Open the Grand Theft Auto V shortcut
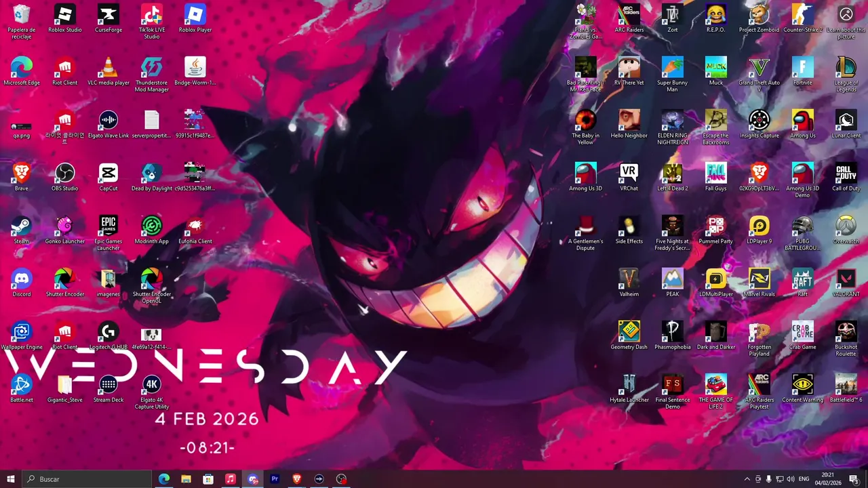Screen dimensions: 868x488 pos(759,75)
